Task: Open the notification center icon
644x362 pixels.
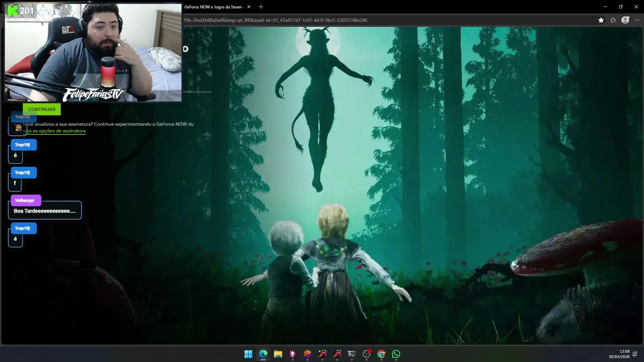Action: 635,354
